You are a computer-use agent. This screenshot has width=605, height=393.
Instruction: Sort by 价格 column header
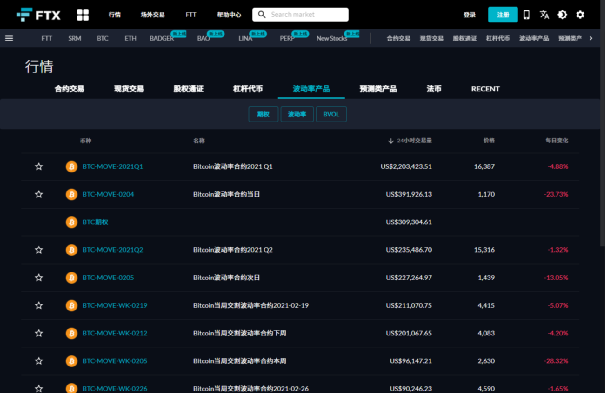pos(489,141)
